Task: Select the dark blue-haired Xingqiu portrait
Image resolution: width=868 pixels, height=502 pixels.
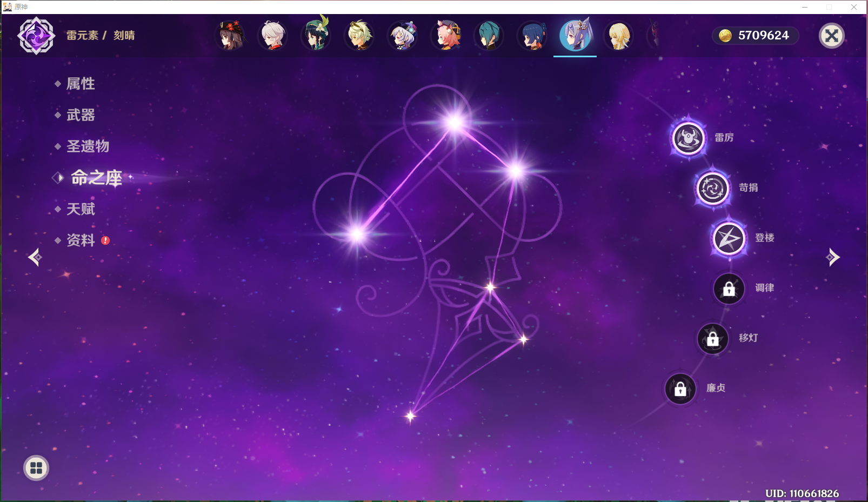Action: tap(532, 36)
